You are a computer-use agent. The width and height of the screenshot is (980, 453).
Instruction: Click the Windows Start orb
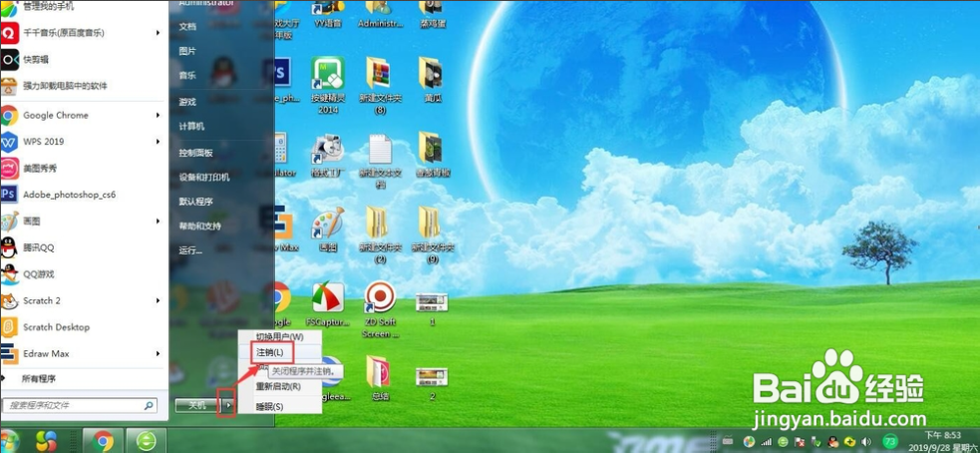pyautogui.click(x=9, y=441)
